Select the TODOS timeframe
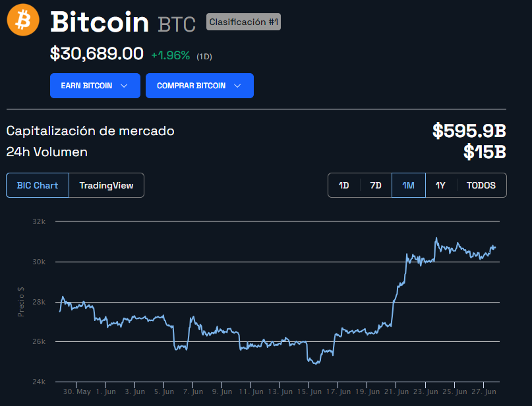This screenshot has width=532, height=406. tap(481, 185)
